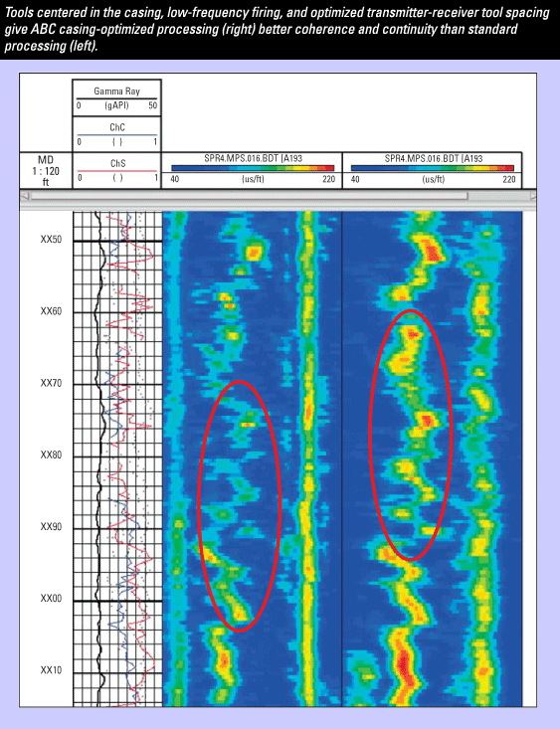Click the right panel color scale bar
The width and height of the screenshot is (560, 729).
pyautogui.click(x=432, y=168)
